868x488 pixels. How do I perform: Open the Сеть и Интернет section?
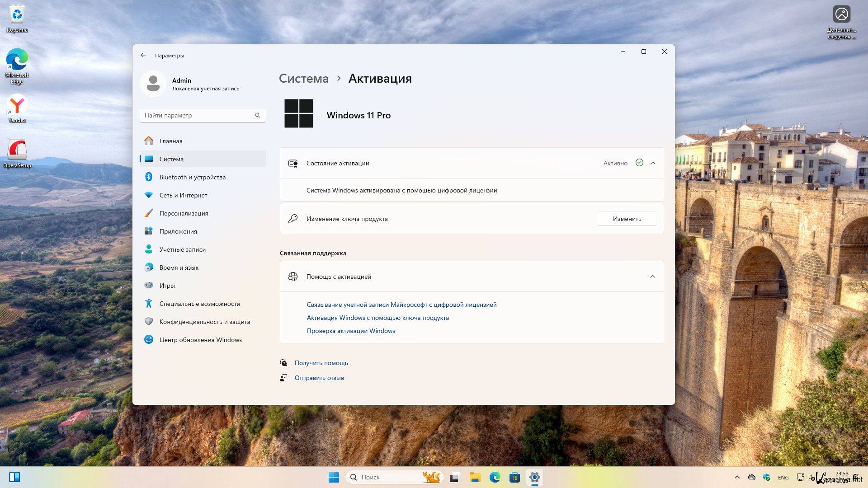(183, 195)
